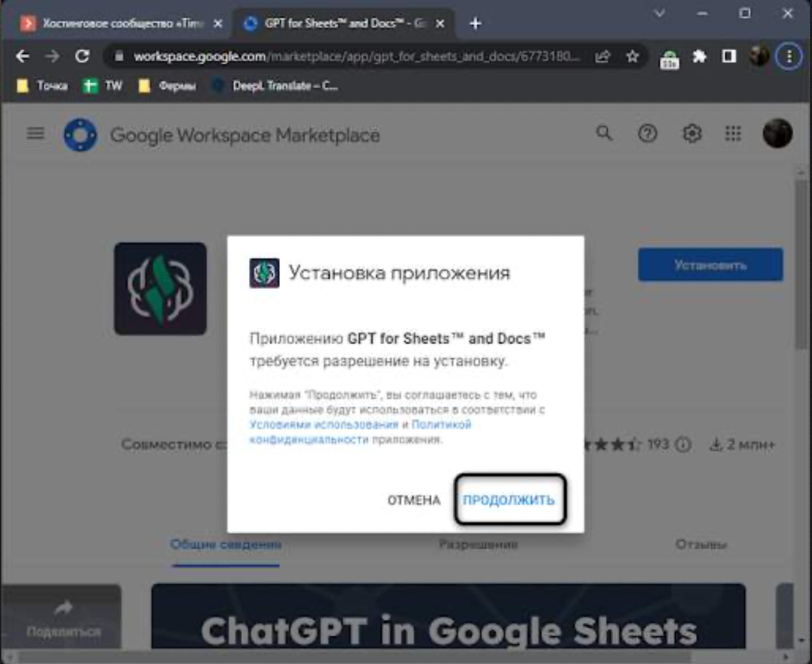Open the tab search chevron in the title bar
Image resolution: width=812 pixels, height=664 pixels.
pos(660,13)
